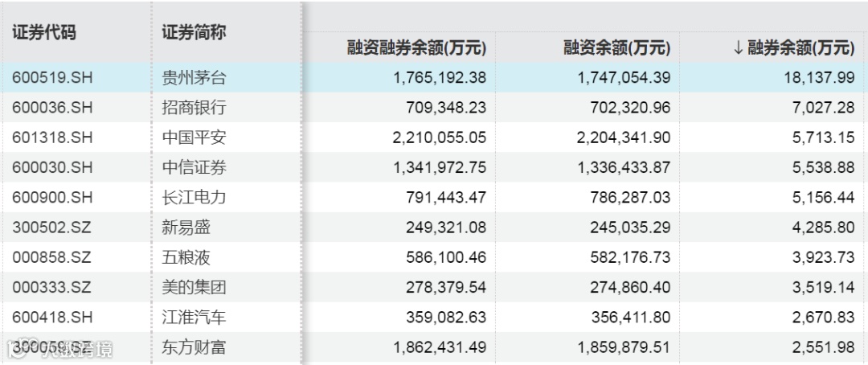Select stock code 600900.SH
The image size is (868, 365).
[52, 197]
